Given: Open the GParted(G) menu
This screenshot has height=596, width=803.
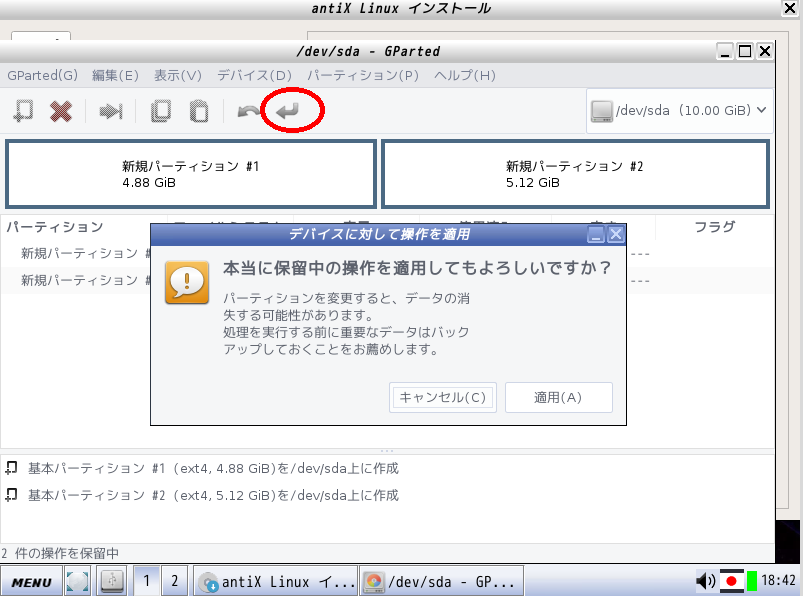Looking at the screenshot, I should click(x=43, y=75).
